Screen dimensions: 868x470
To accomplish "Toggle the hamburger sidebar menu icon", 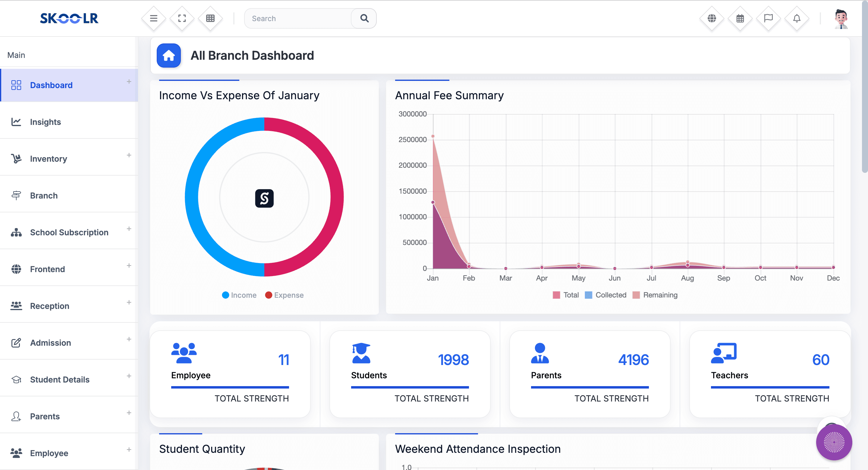I will tap(153, 18).
